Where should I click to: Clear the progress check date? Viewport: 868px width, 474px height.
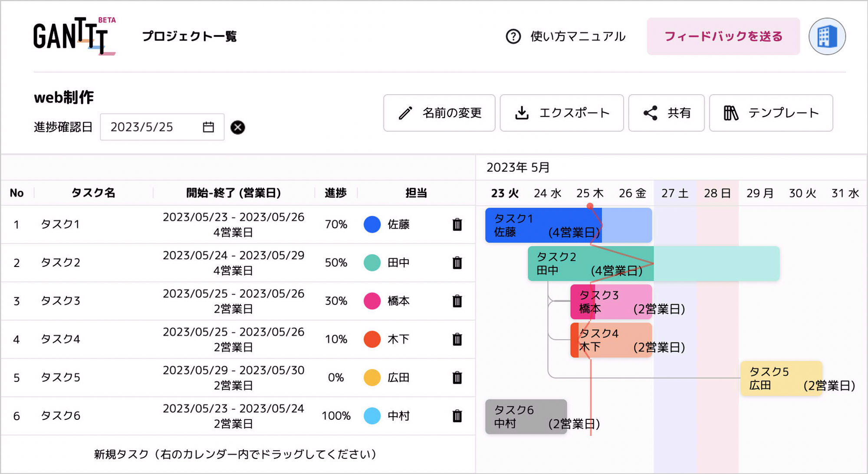(x=237, y=127)
